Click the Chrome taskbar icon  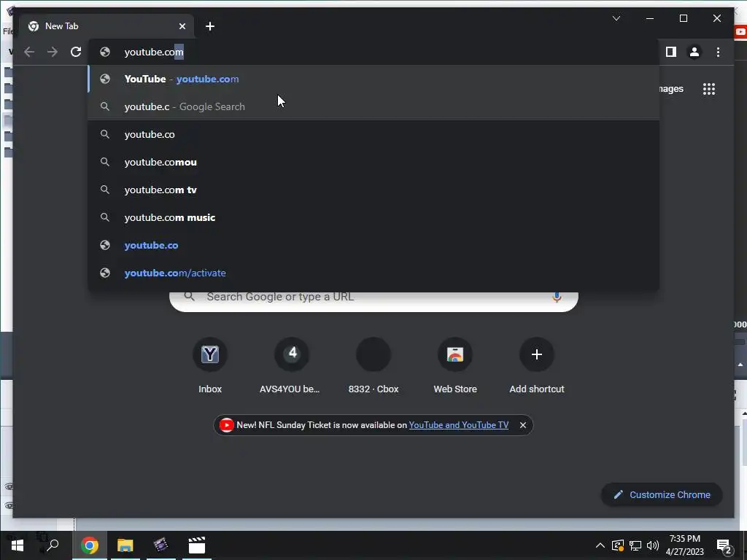coord(89,545)
